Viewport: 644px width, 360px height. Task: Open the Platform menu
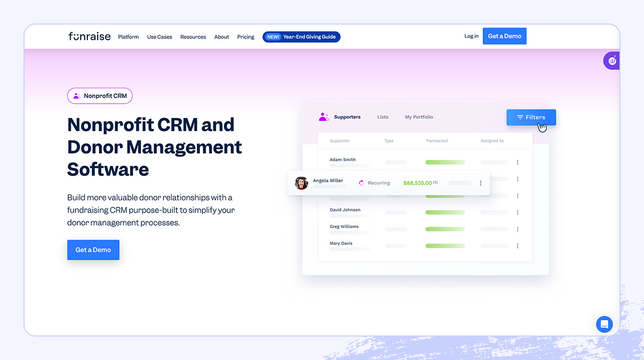click(128, 37)
